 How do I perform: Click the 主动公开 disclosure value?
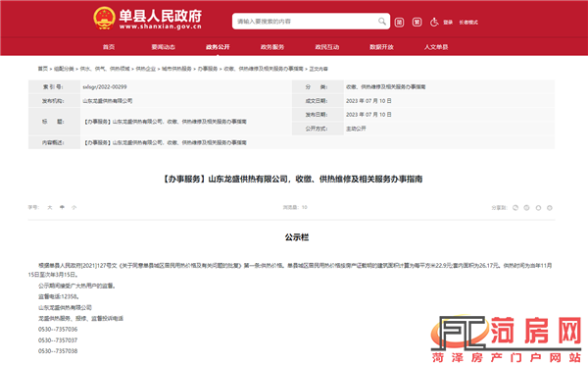point(356,129)
